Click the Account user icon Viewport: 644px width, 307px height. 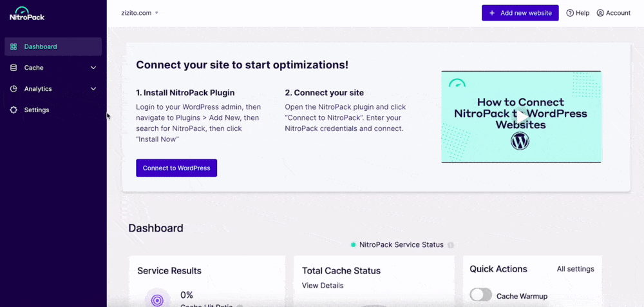(600, 13)
